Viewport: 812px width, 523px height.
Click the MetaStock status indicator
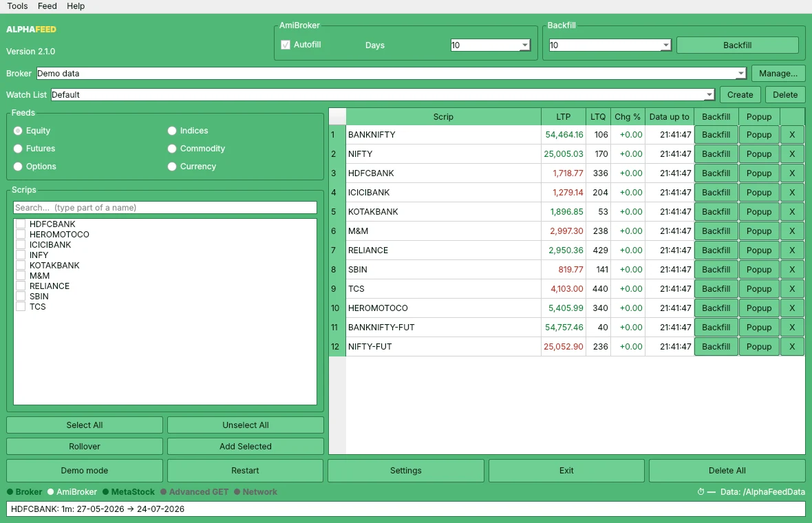129,492
